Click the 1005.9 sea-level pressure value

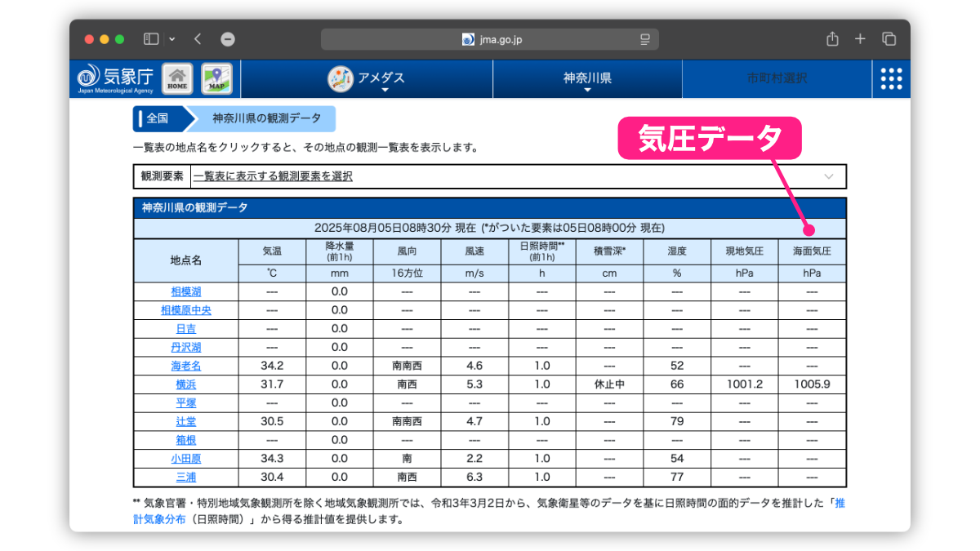pos(812,384)
